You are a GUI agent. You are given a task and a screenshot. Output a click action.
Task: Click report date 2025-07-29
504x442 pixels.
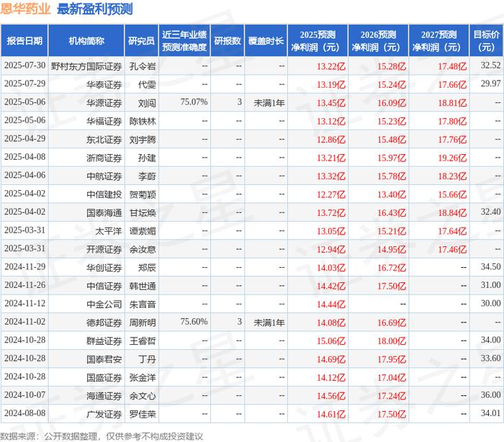(24, 84)
